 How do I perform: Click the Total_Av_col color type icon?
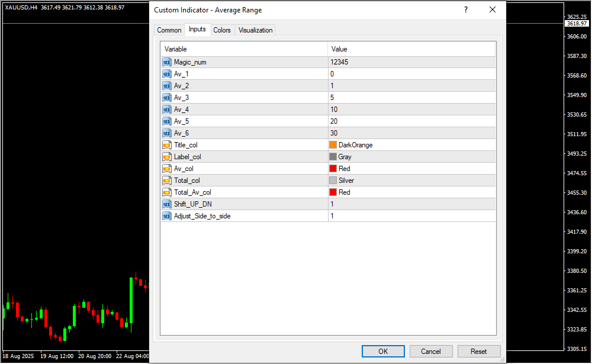click(166, 192)
